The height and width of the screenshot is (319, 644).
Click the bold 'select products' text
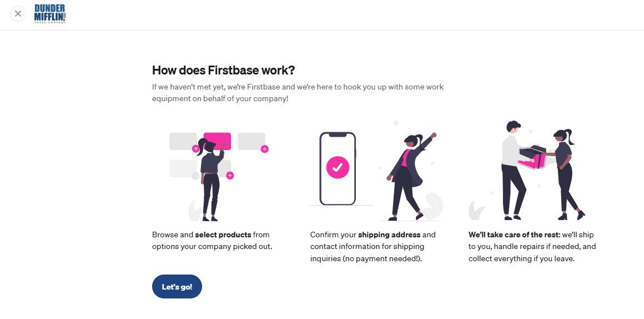(223, 235)
